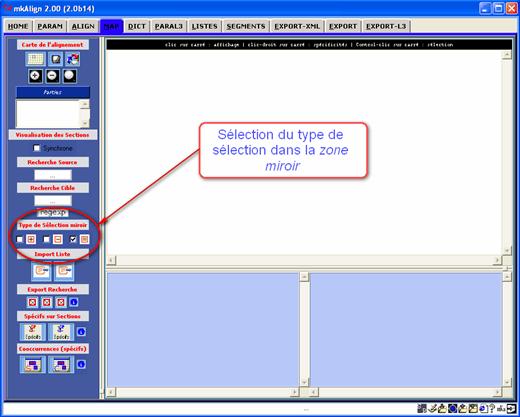520x417 pixels.
Task: Click the first Import Liste icon
Action: click(x=42, y=271)
